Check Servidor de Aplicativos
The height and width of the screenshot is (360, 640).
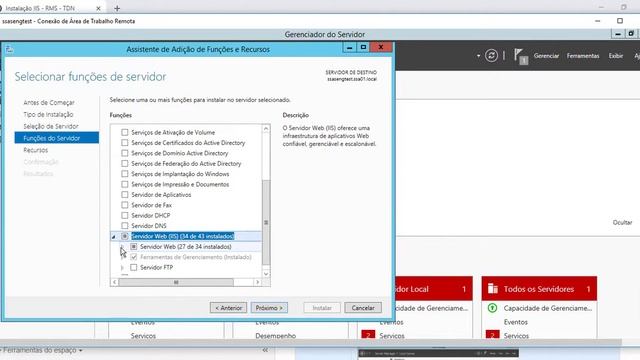coord(124,195)
